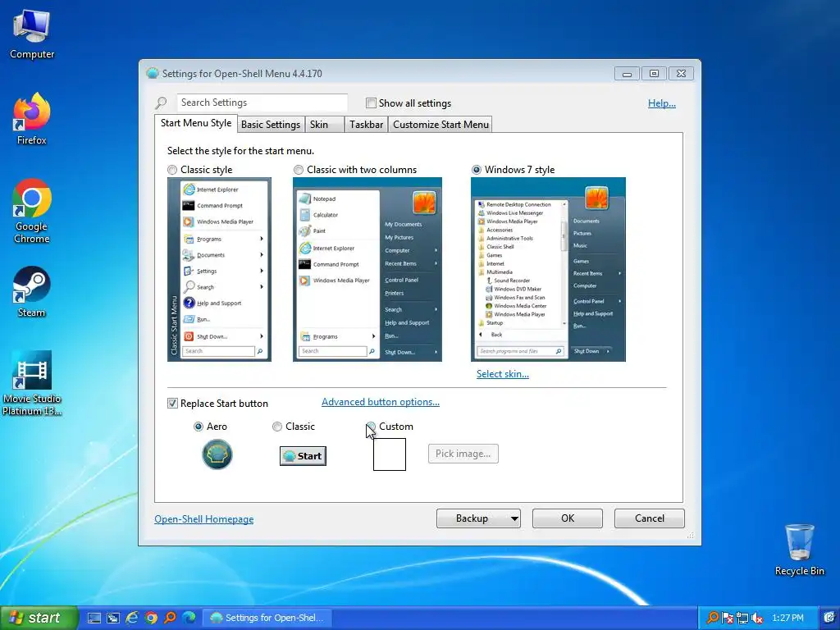Open the Recycle Bin
This screenshot has height=630, width=840.
click(799, 550)
